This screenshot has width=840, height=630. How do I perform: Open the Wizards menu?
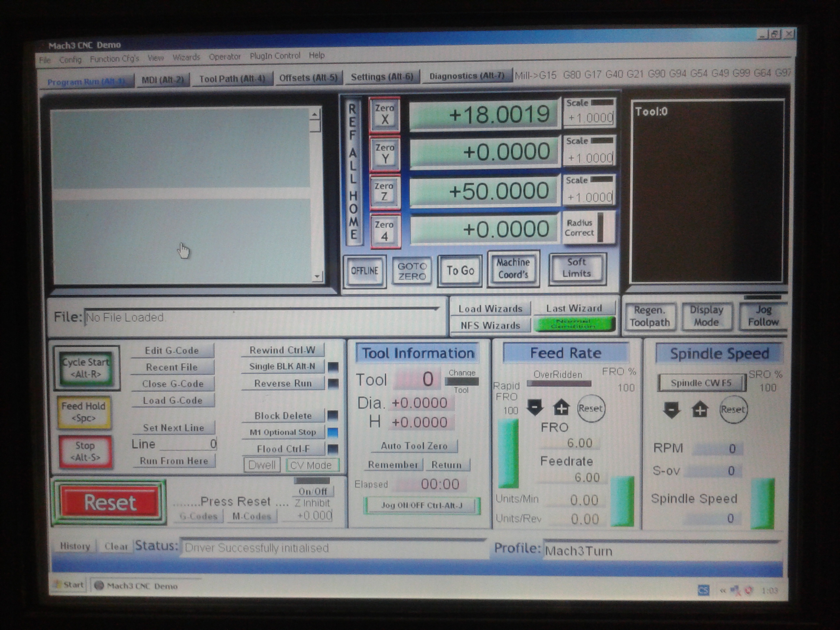(186, 57)
